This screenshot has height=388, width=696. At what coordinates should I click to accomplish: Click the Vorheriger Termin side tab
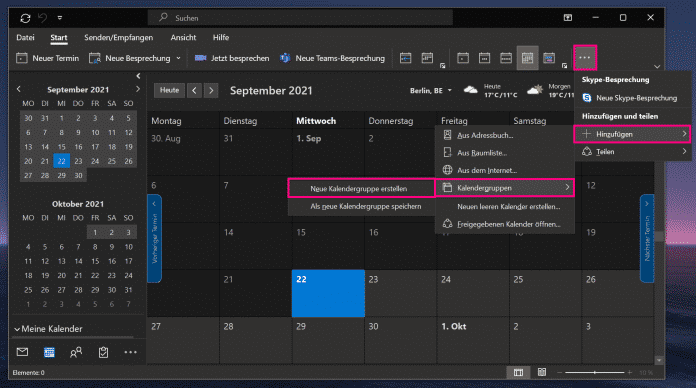tap(154, 238)
